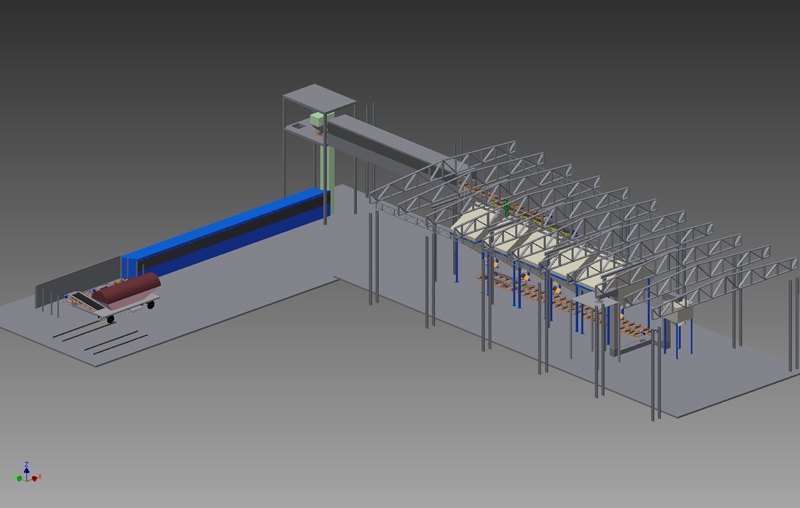Click the green Y axis arrow on triad
Screen dimensions: 800x508
(x=19, y=479)
